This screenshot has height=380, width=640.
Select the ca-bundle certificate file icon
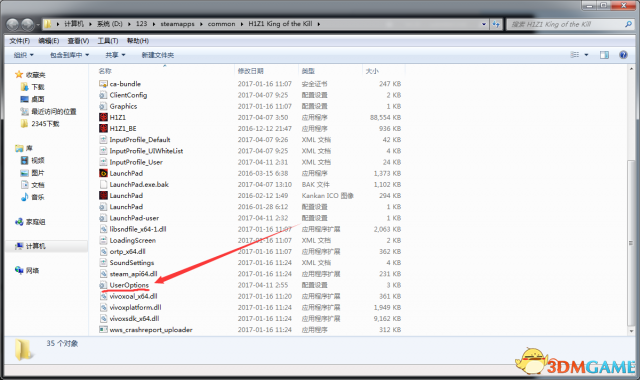pyautogui.click(x=103, y=84)
